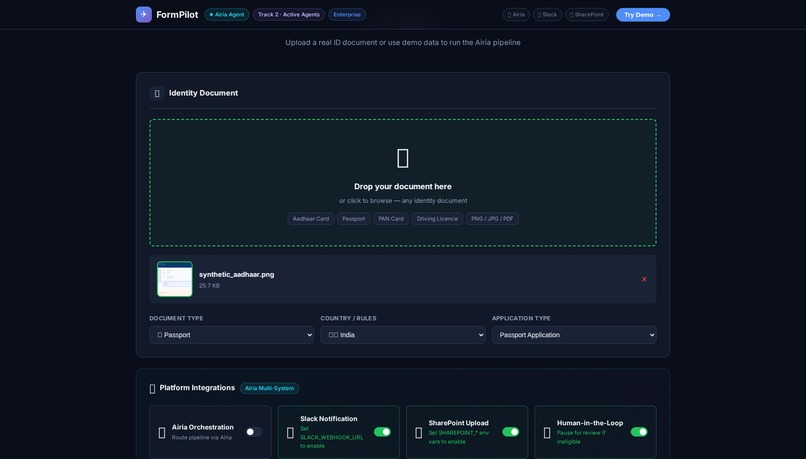Click the Airia pill in top right
The width and height of the screenshot is (806, 459).
click(516, 14)
